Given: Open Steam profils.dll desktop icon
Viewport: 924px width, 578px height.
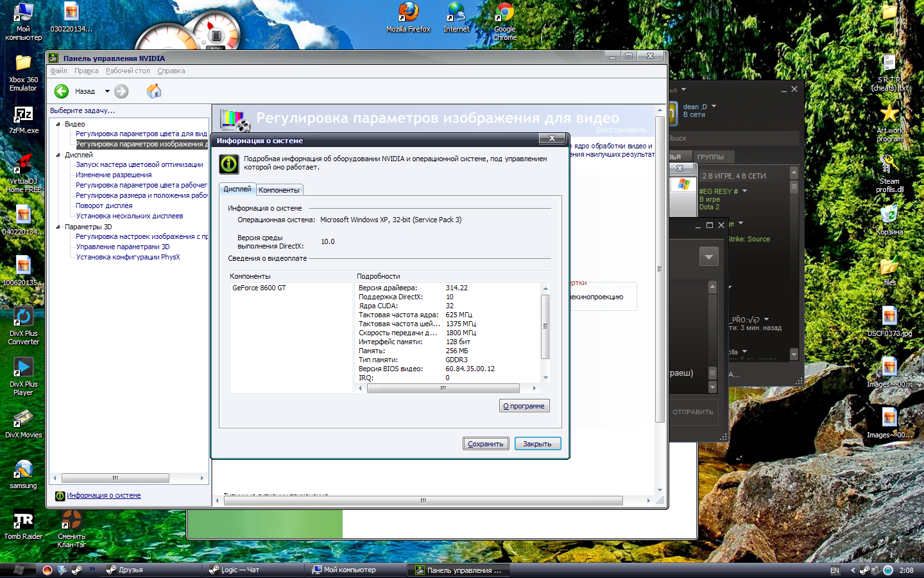Looking at the screenshot, I should click(x=889, y=174).
